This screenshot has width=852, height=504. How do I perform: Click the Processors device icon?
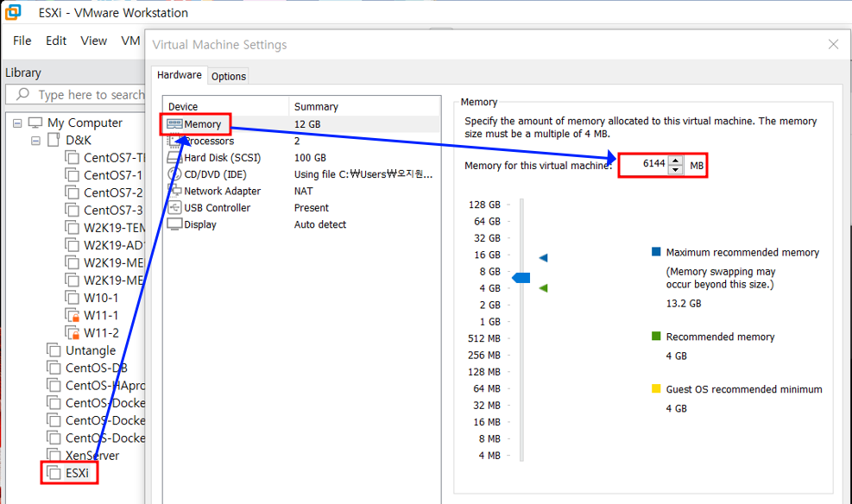click(x=174, y=141)
